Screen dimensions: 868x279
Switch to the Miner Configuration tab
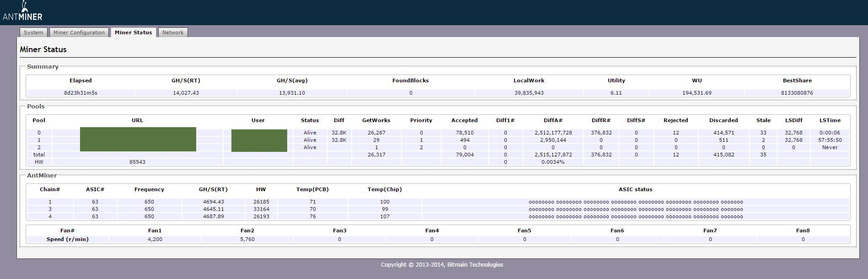click(x=79, y=32)
